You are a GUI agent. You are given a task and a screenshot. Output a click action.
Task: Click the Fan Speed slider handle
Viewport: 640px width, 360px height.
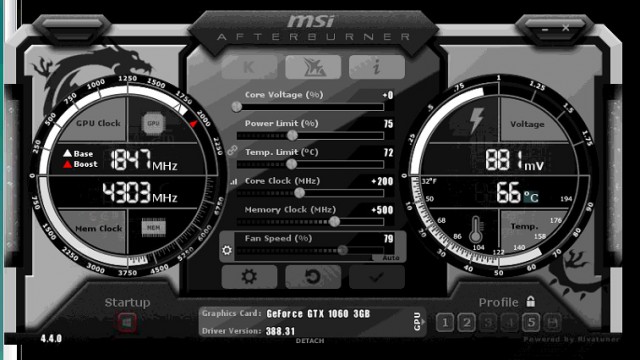(x=343, y=250)
